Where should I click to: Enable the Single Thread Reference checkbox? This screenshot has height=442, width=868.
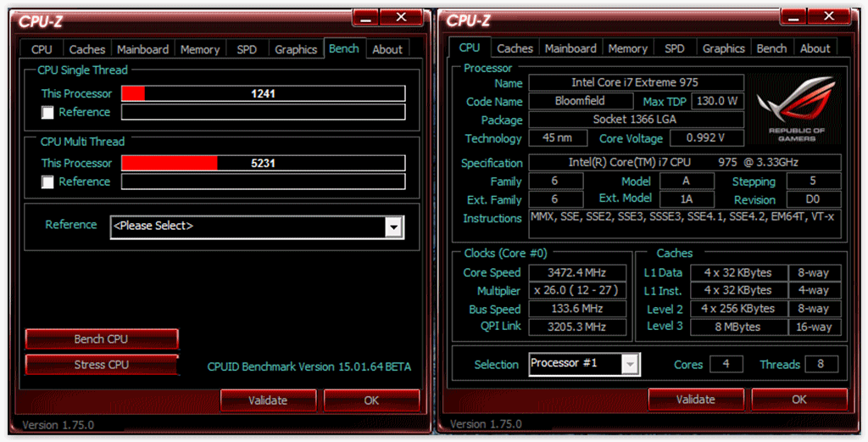click(47, 113)
